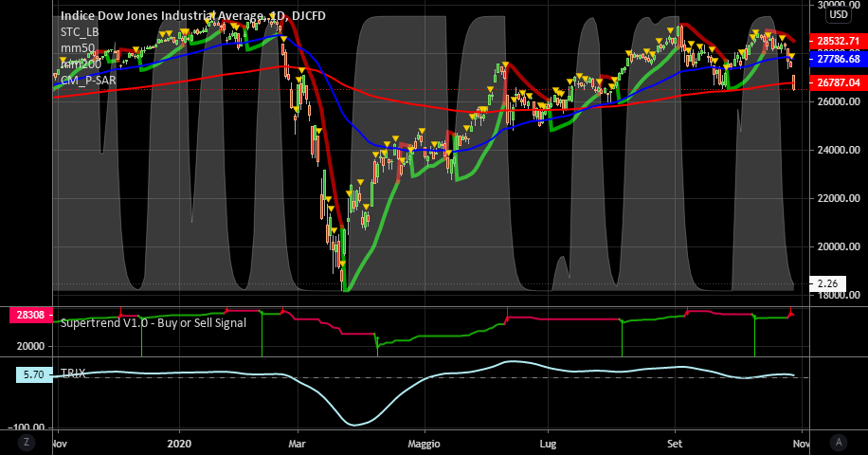Click the Mar time axis label
Viewport: 868px width, 455px height.
[x=298, y=444]
